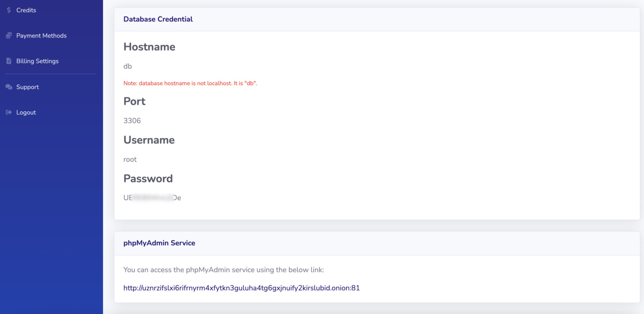The image size is (644, 314).
Task: Click the chat bubbles icon beside Support
Action: (x=9, y=87)
